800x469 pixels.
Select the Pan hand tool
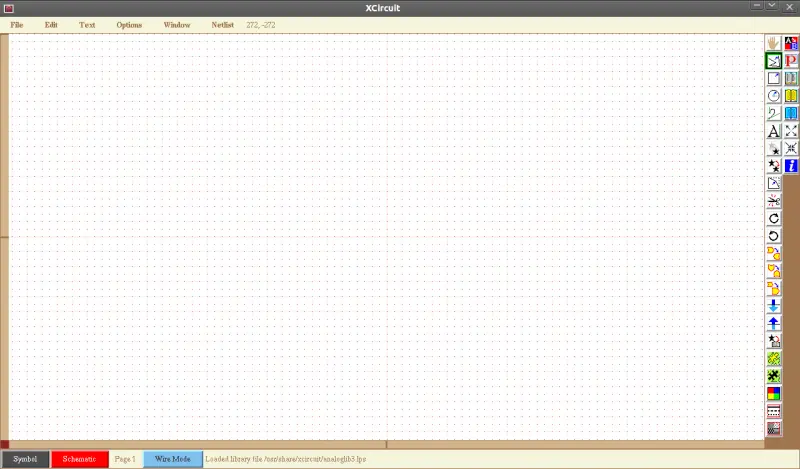(773, 43)
